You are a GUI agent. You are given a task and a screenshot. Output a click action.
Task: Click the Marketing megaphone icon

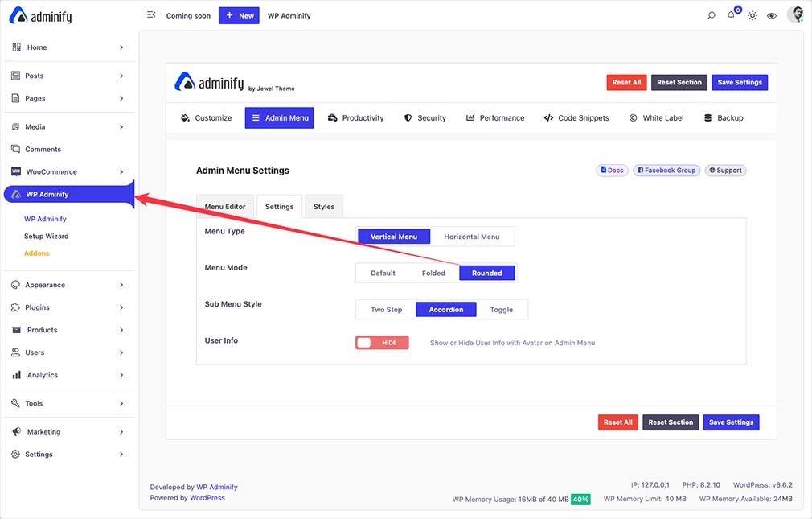(x=17, y=431)
